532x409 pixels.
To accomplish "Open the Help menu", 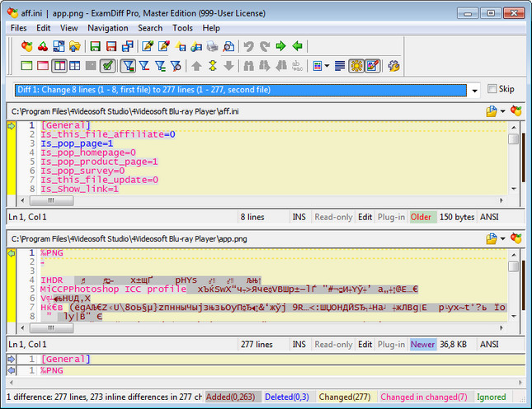I will pyautogui.click(x=211, y=28).
